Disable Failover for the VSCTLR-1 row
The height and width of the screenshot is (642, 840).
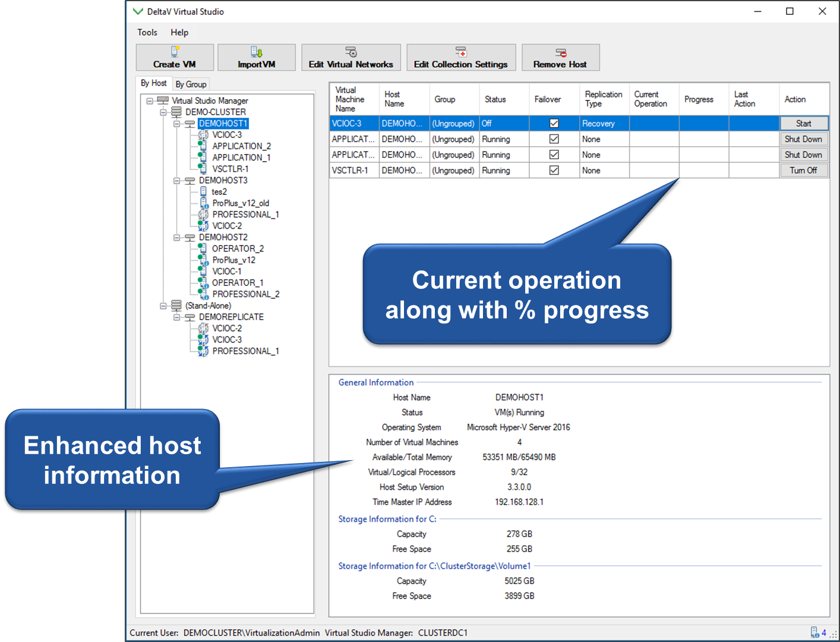pos(554,170)
